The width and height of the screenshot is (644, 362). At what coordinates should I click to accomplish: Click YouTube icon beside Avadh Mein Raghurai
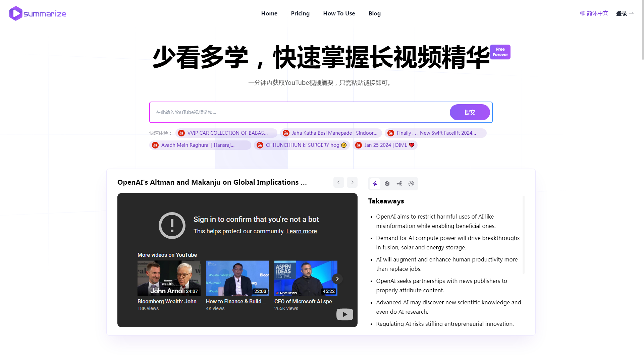(155, 145)
